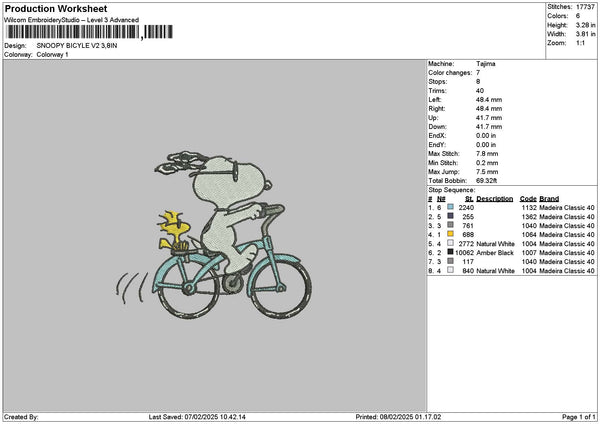Click "Last Saved: 07/02/2025 10.42.14" footer text
This screenshot has height=424, width=600.
[197, 417]
